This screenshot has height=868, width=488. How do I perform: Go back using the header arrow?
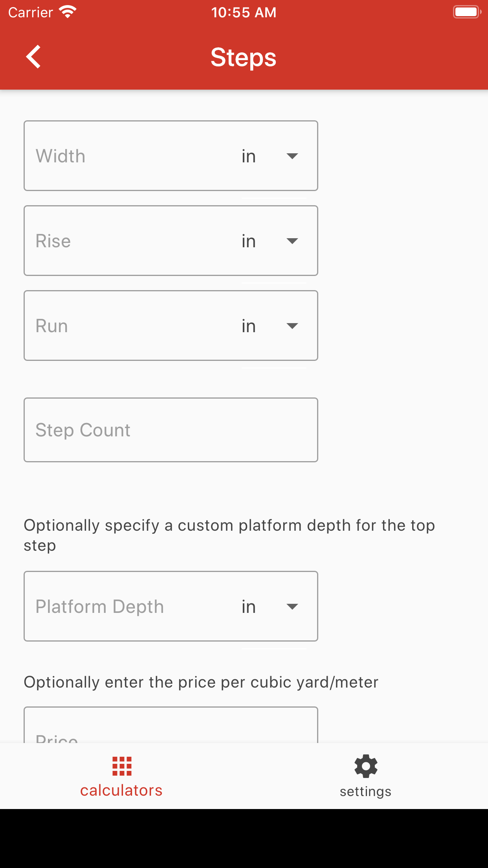click(34, 57)
